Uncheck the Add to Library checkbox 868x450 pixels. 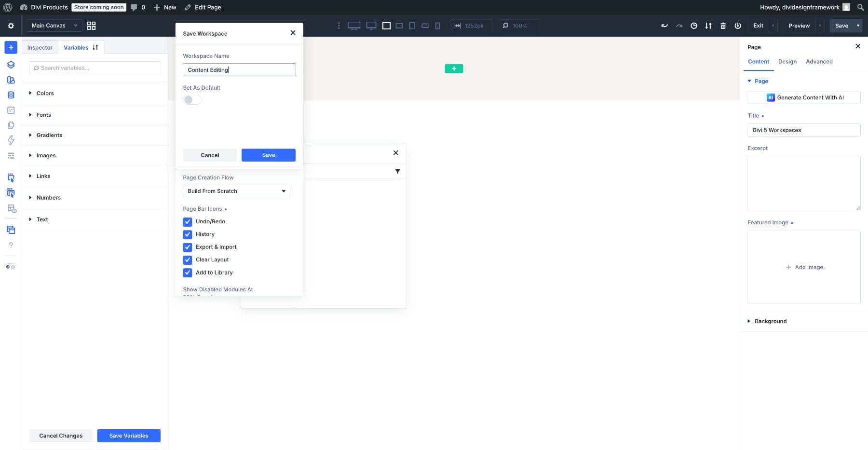(x=188, y=273)
